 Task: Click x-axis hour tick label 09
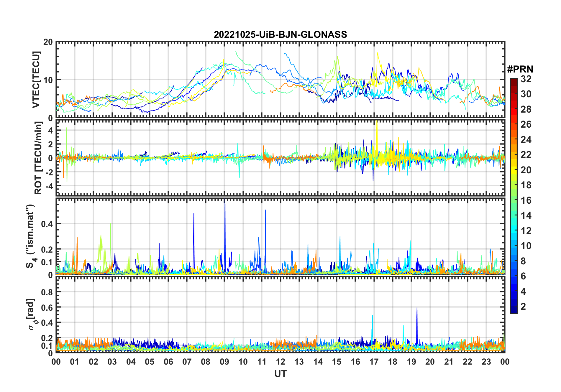(224, 362)
